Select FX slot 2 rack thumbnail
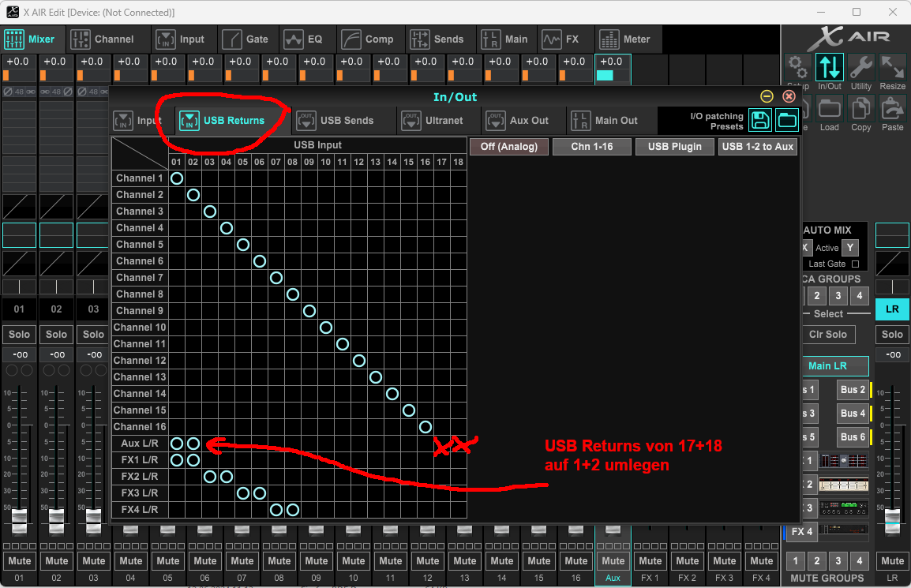Viewport: 911px width, 588px height. [843, 485]
